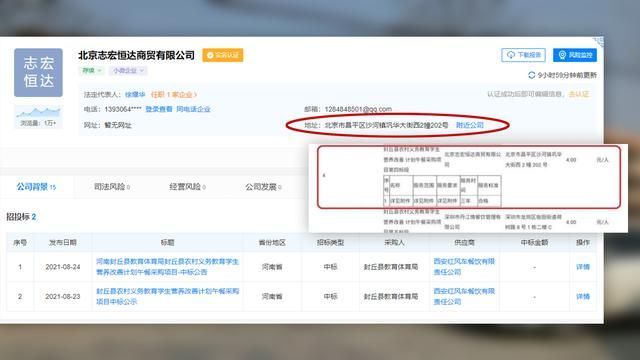Switch to the 司法风险 tab
The image size is (640, 360).
pyautogui.click(x=112, y=187)
